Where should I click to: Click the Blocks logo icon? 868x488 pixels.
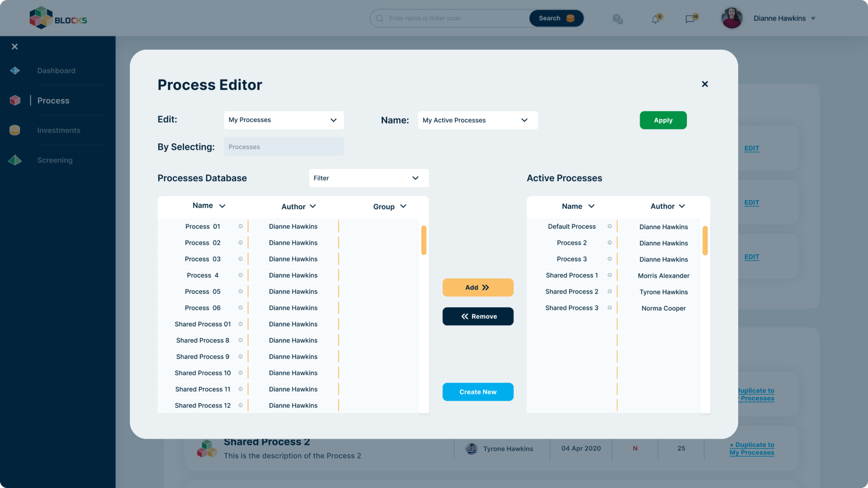tap(41, 18)
